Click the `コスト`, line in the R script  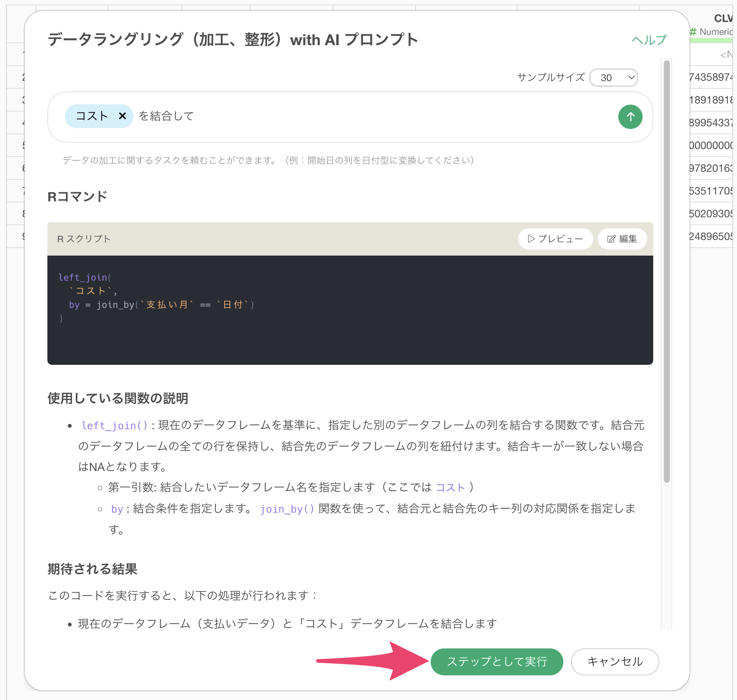93,291
